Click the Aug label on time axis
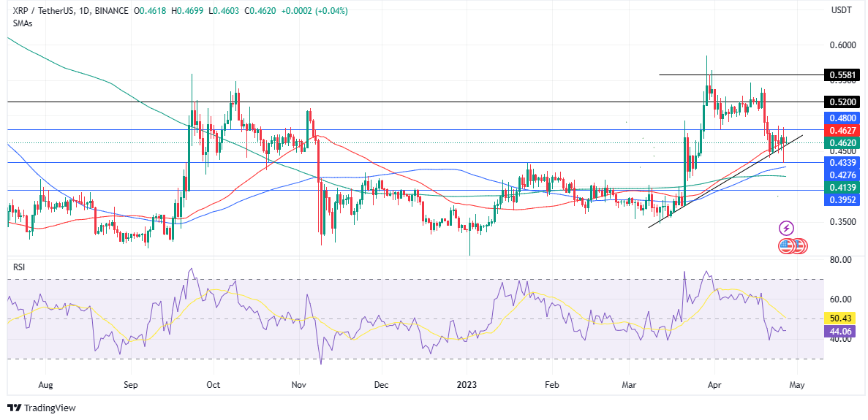 [47, 384]
